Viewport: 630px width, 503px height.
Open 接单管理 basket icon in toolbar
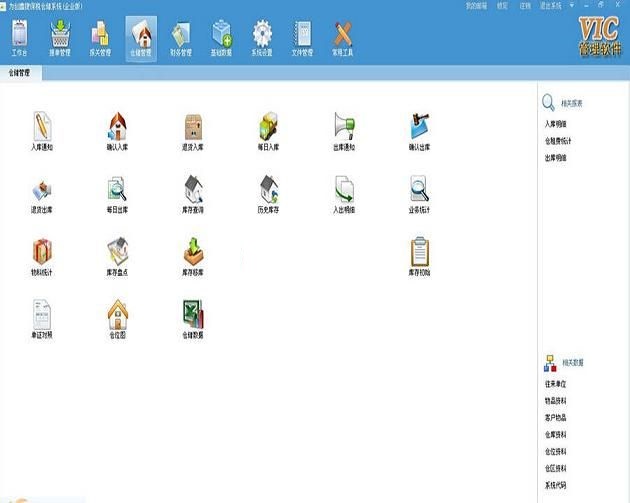pyautogui.click(x=60, y=39)
